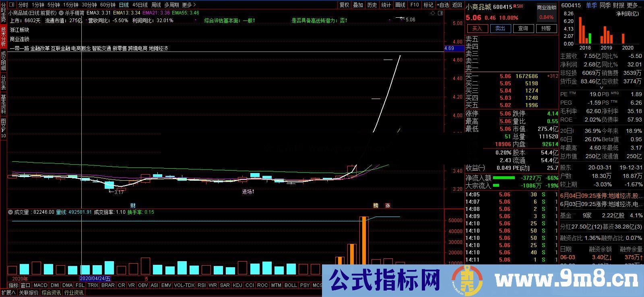The width and height of the screenshot is (644, 297).
Task: Click the 浙江板块 label
Action: (x=20, y=30)
